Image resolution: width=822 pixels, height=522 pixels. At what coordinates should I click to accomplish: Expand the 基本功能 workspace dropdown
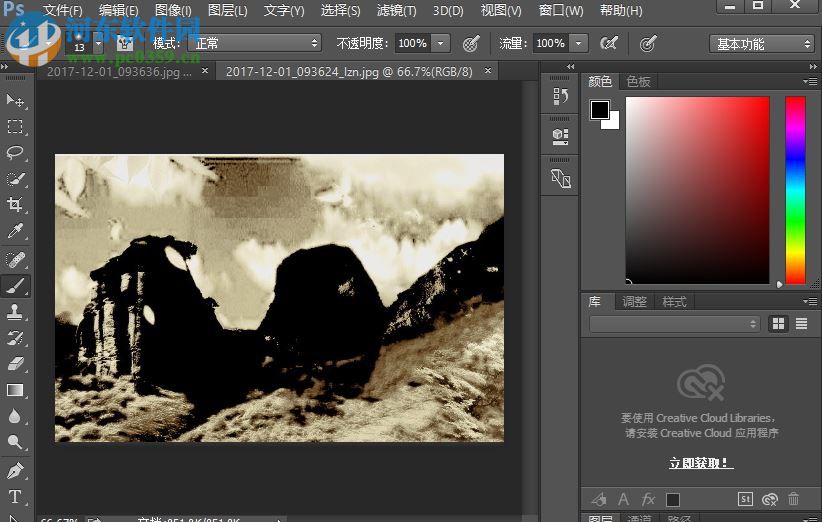(x=763, y=44)
